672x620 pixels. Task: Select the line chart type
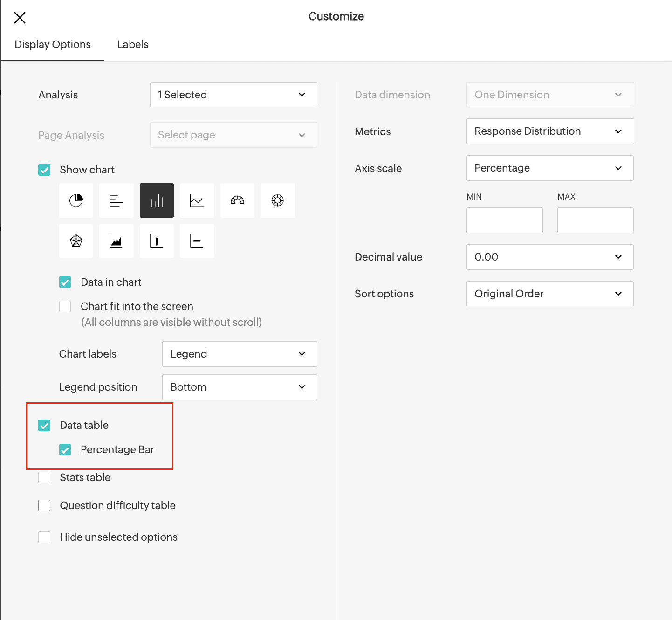tap(197, 200)
